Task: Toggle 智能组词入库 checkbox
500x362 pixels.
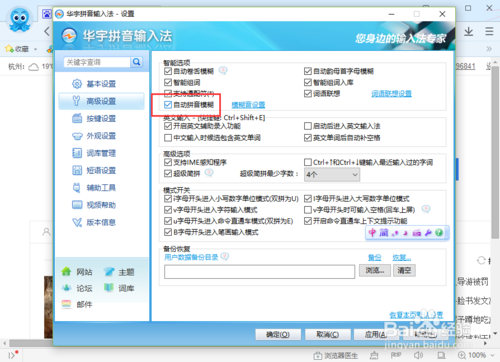Action: [308, 82]
